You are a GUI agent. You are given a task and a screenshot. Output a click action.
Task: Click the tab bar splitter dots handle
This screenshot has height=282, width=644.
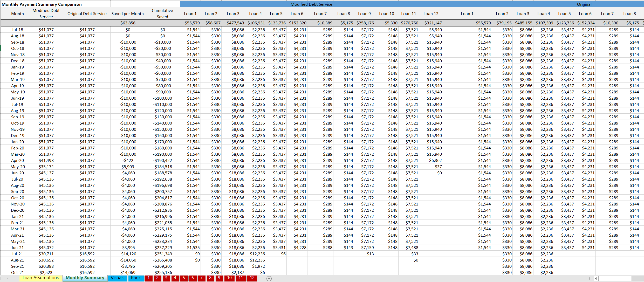pos(589,278)
